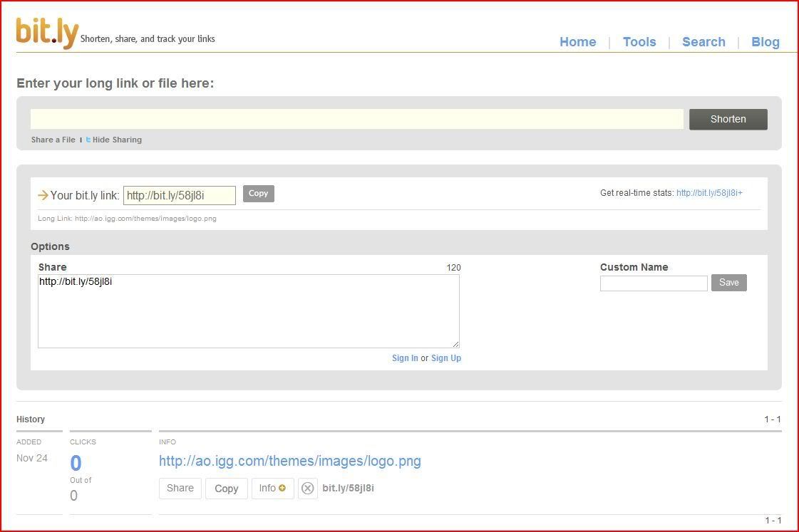The height and width of the screenshot is (532, 799).
Task: Click the bit.ly/58jl8i text in history
Action: coord(348,489)
